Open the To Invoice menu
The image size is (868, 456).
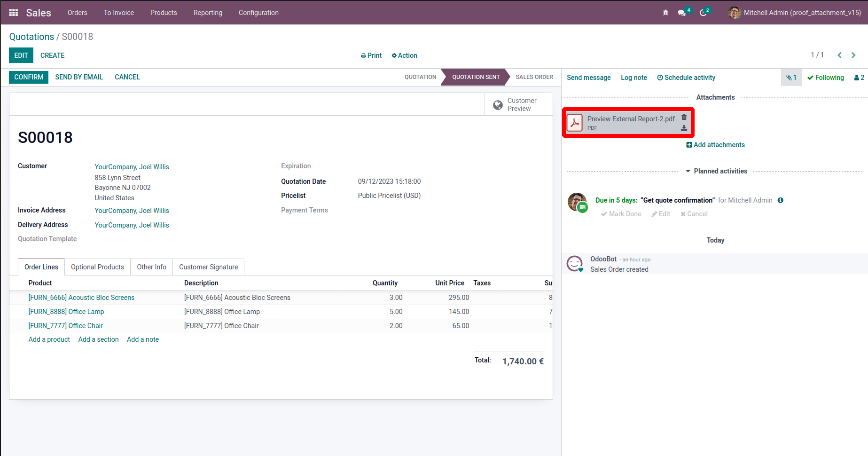pyautogui.click(x=119, y=13)
